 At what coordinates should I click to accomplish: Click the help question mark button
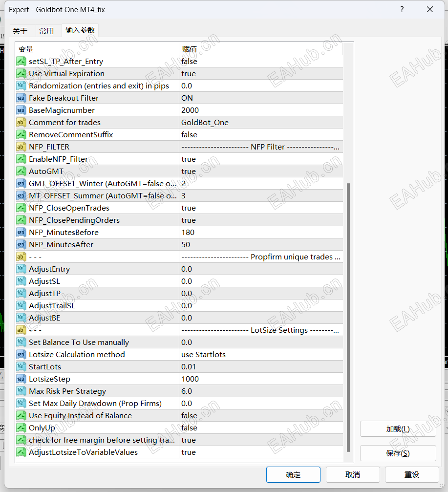click(x=402, y=9)
